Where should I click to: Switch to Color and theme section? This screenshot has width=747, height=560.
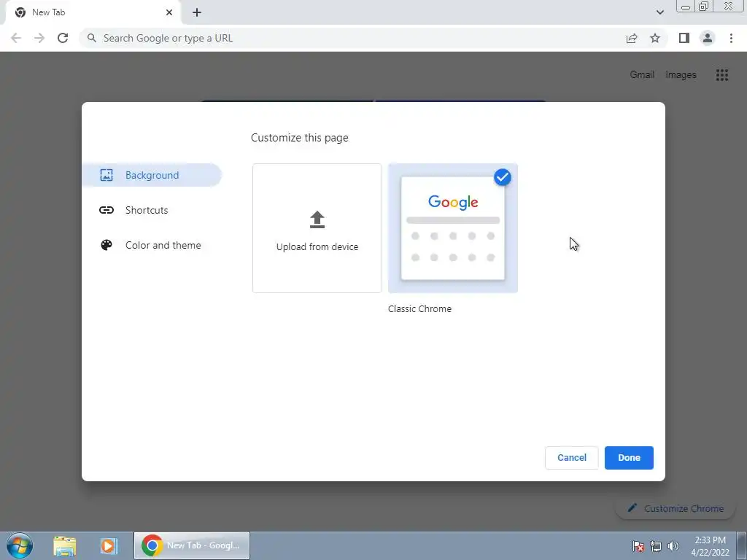click(x=152, y=245)
